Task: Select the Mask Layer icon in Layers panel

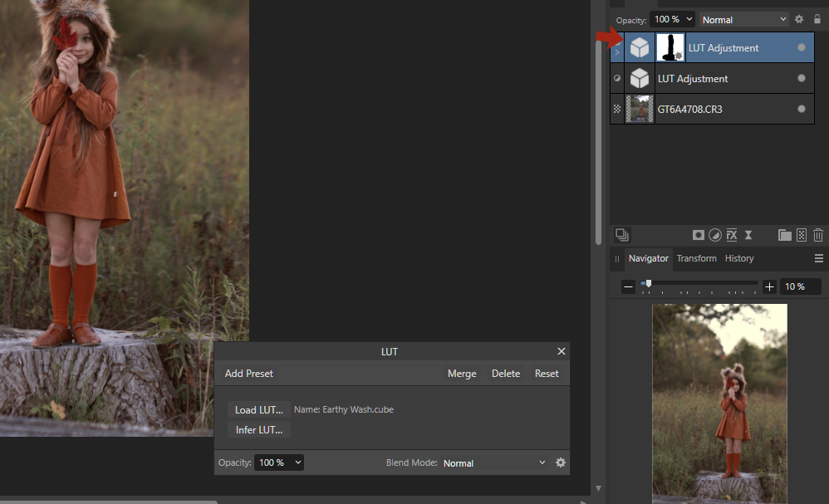Action: (699, 235)
